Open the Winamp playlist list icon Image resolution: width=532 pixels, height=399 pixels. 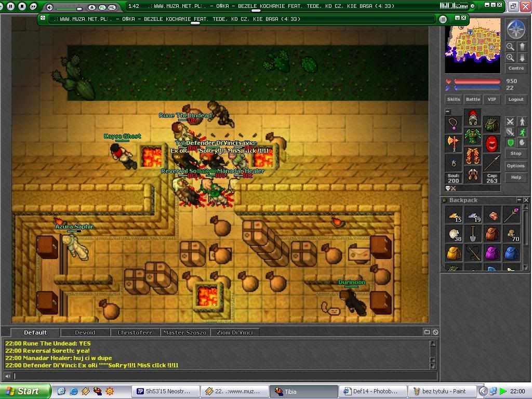[x=443, y=19]
